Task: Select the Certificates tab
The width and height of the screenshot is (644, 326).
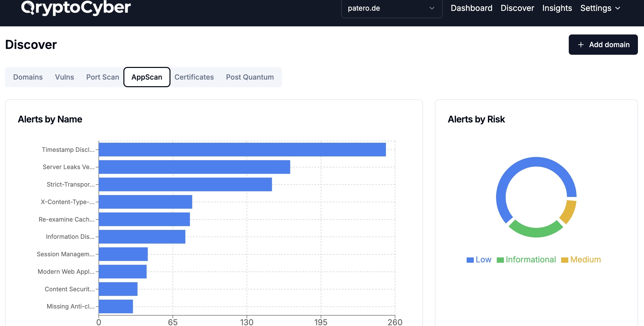Action: 194,77
